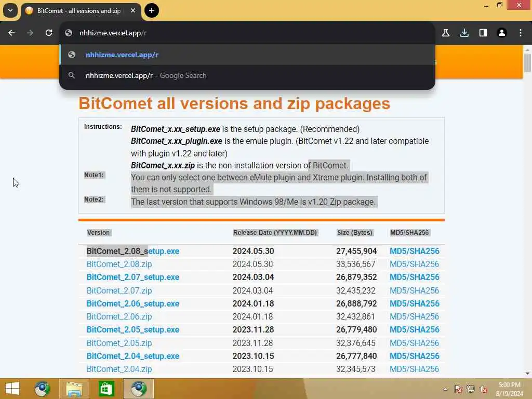532x399 pixels.
Task: Click the MD5/SHA256 column header
Action: [409, 233]
